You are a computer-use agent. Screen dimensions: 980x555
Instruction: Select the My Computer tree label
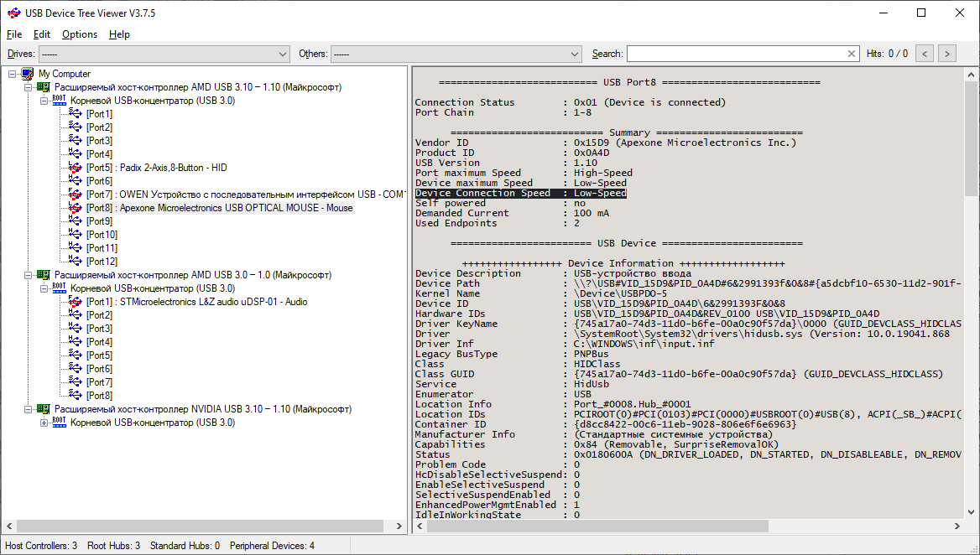tap(65, 74)
